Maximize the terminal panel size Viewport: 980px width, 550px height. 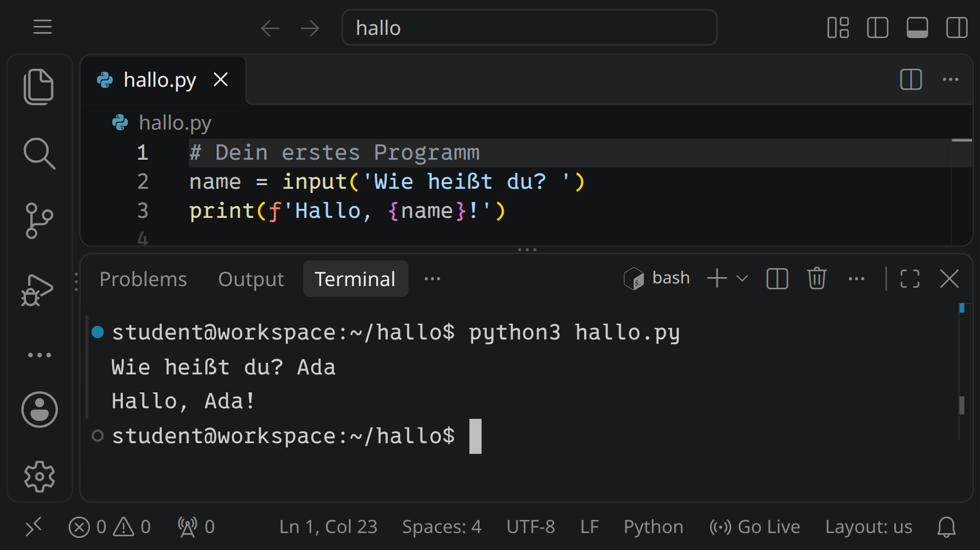coord(910,279)
